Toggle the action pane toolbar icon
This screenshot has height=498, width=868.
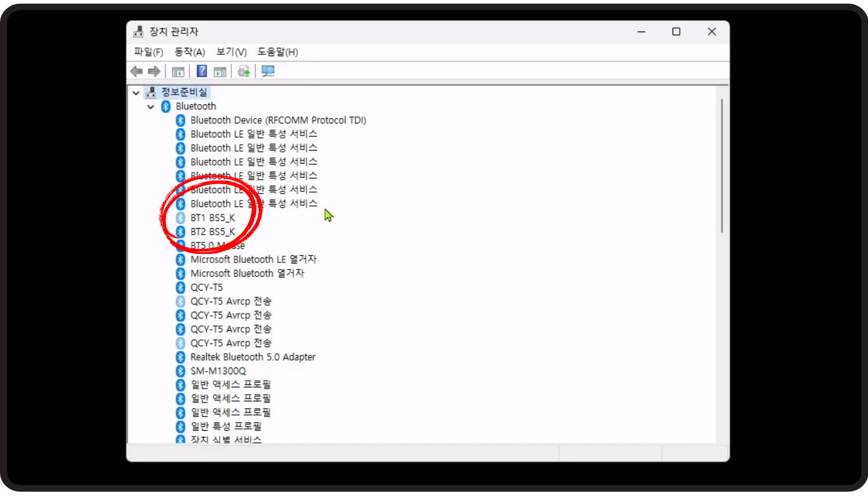(x=220, y=71)
